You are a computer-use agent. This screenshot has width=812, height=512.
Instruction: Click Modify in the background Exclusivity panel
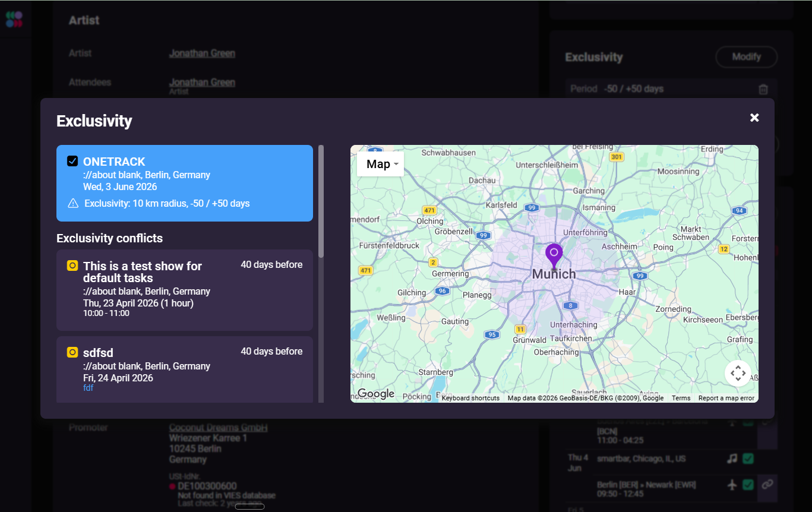[746, 57]
